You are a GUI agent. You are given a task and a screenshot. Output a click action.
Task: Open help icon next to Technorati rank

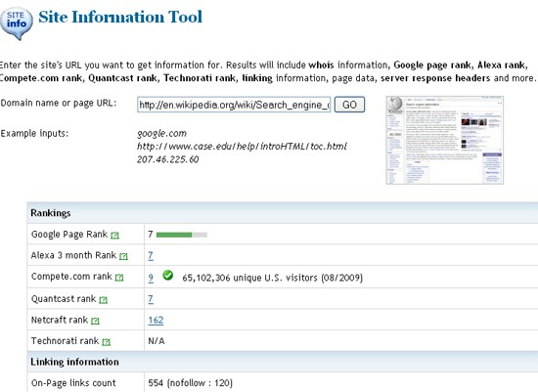107,342
